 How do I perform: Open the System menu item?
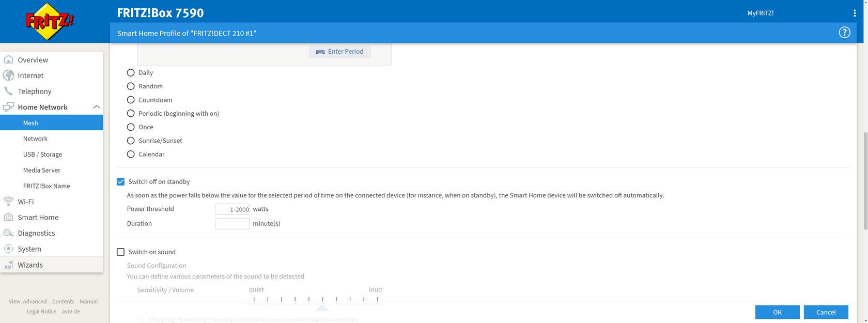point(29,249)
